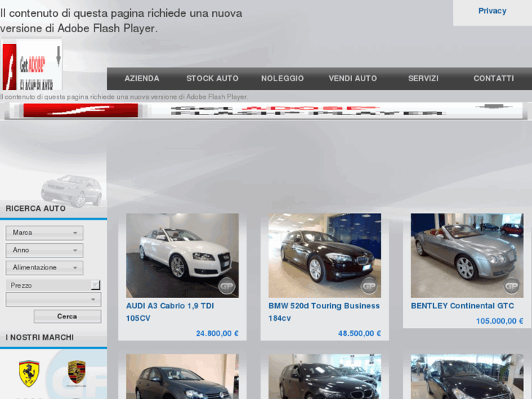
Task: Open the Privacy link
Action: tap(492, 11)
